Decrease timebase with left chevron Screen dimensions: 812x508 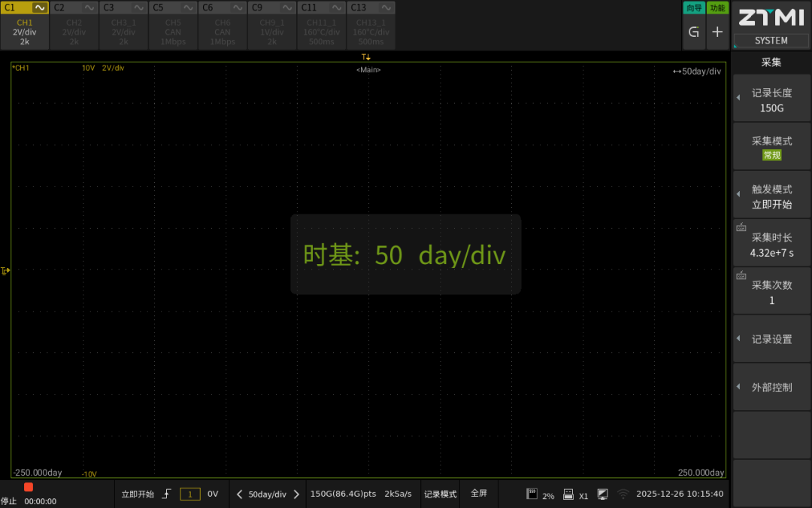pos(239,494)
